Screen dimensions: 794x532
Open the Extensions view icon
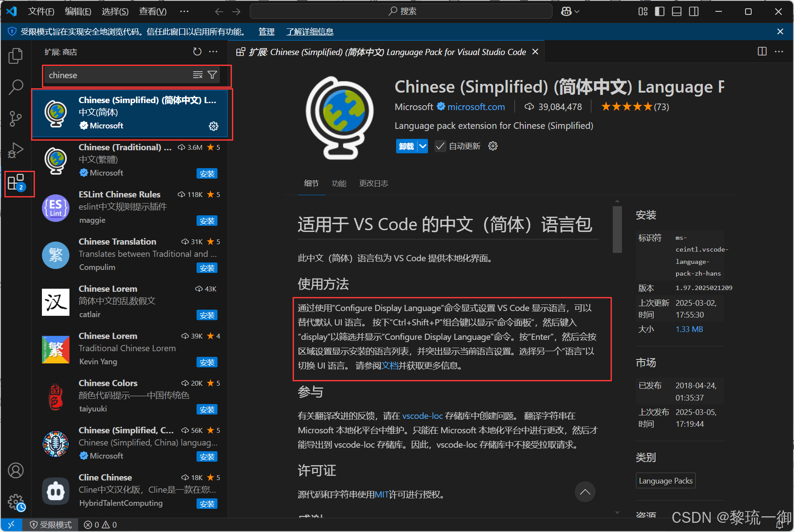click(x=17, y=182)
